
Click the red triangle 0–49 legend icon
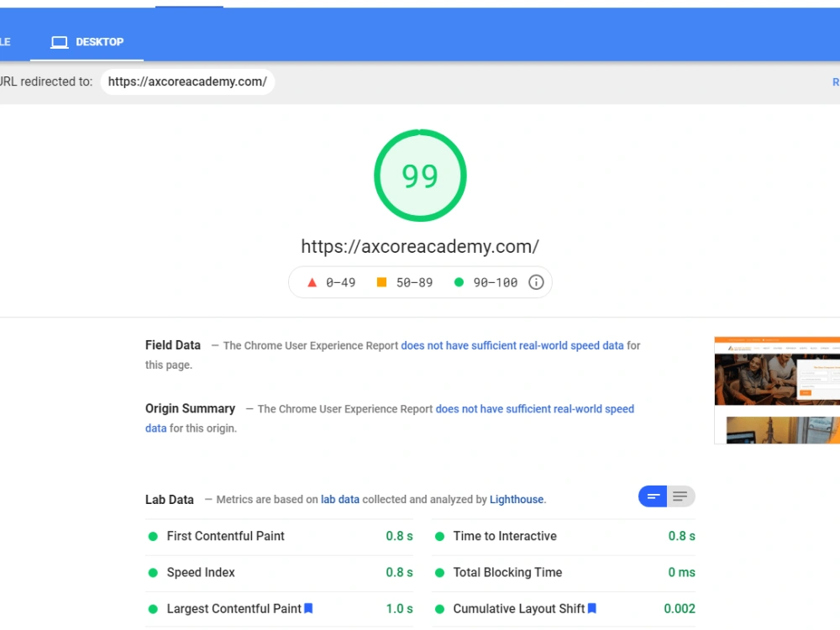pos(312,282)
